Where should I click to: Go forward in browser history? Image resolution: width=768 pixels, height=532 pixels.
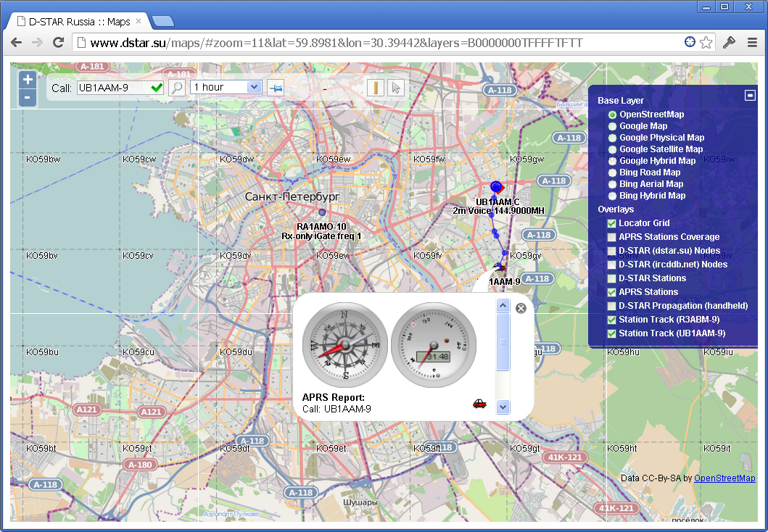point(37,43)
